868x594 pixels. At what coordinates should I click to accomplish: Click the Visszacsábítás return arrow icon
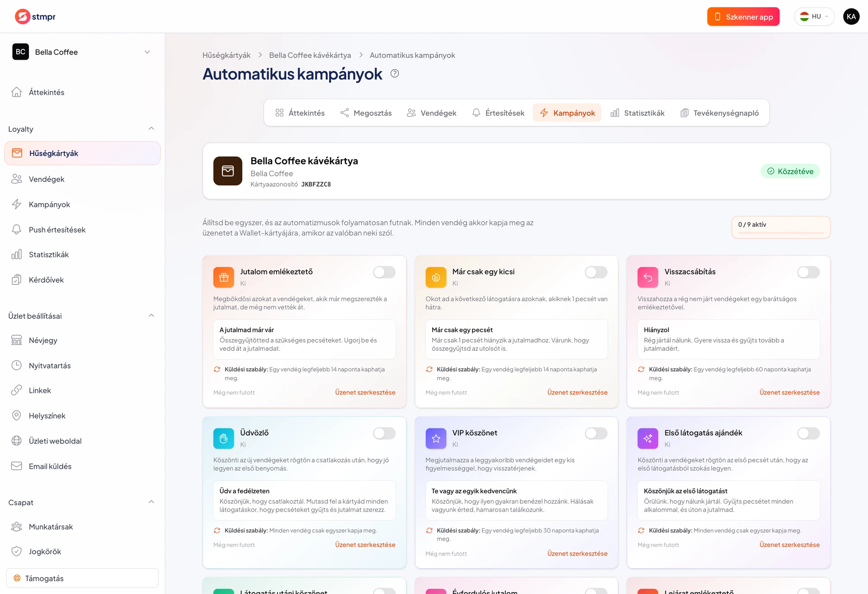[x=648, y=278]
